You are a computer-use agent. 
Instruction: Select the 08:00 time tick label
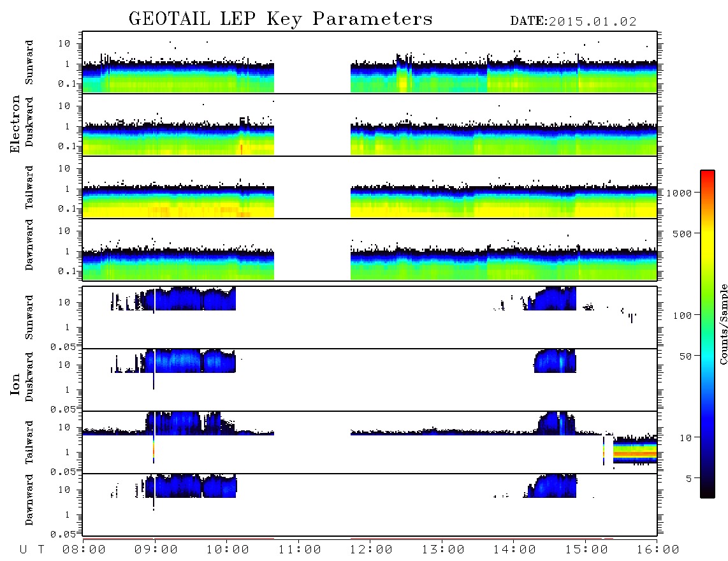pos(84,550)
